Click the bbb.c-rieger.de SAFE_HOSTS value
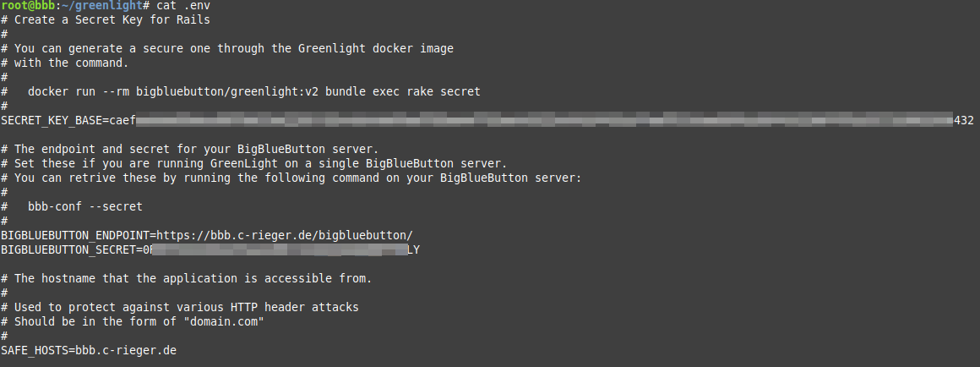The height and width of the screenshot is (367, 980). pos(126,351)
